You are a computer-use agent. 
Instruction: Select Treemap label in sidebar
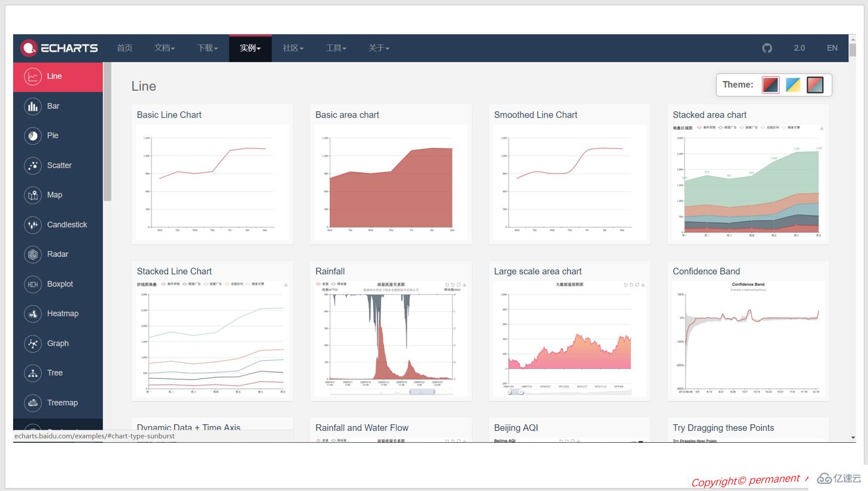[x=63, y=403]
